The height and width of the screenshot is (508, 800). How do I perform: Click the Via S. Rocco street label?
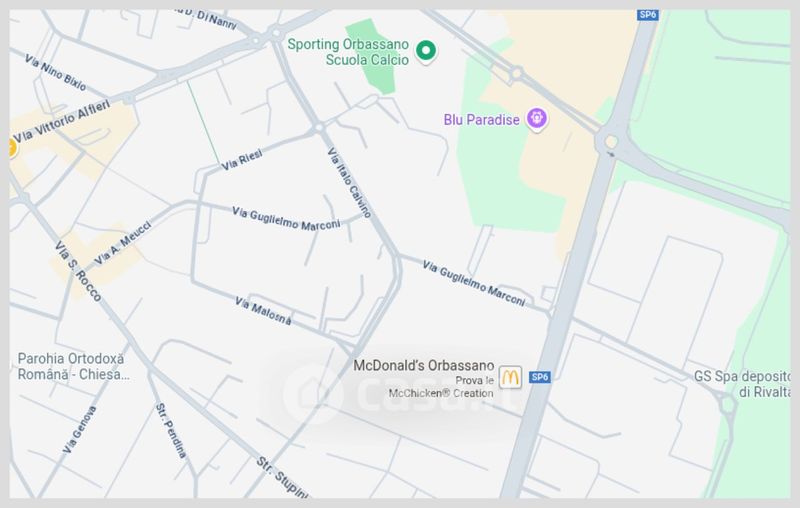click(78, 271)
